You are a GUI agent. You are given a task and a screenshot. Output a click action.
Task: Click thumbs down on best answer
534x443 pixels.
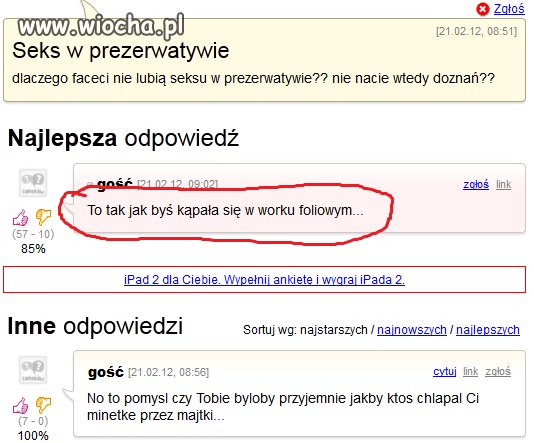click(x=43, y=217)
